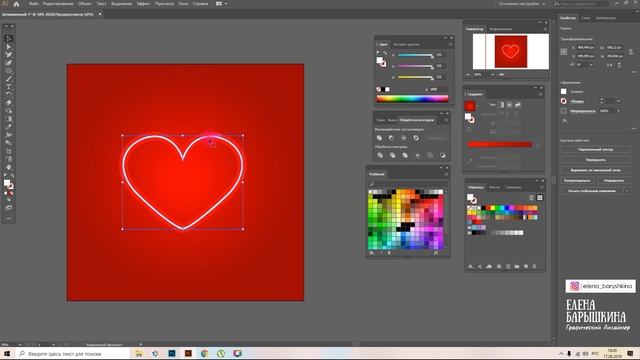Open the workspace layout switcher dropdown
640x360 pixels.
[x=222, y=4]
